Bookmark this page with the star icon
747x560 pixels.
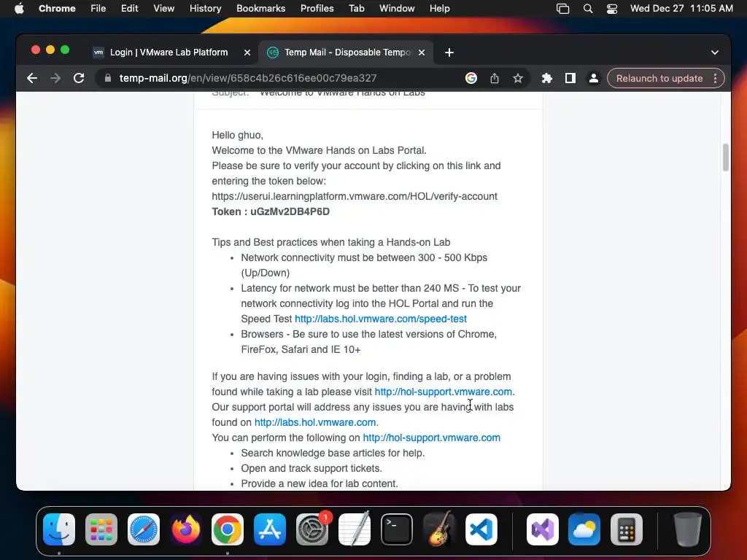pos(518,78)
